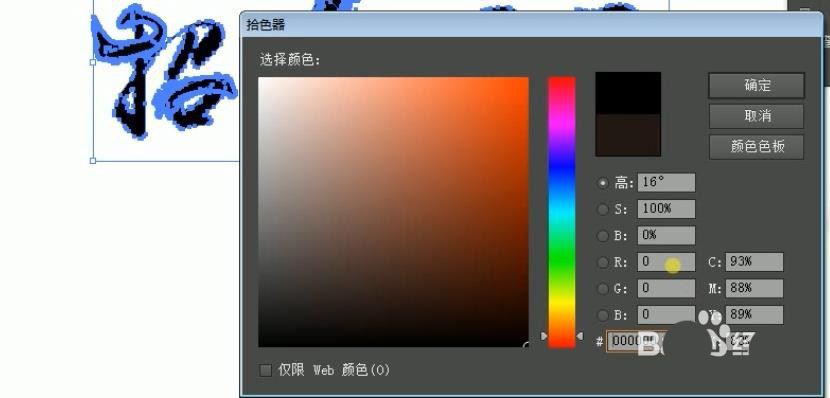This screenshot has height=398, width=830.
Task: Click the M magenta field showing 88%
Action: coord(754,288)
